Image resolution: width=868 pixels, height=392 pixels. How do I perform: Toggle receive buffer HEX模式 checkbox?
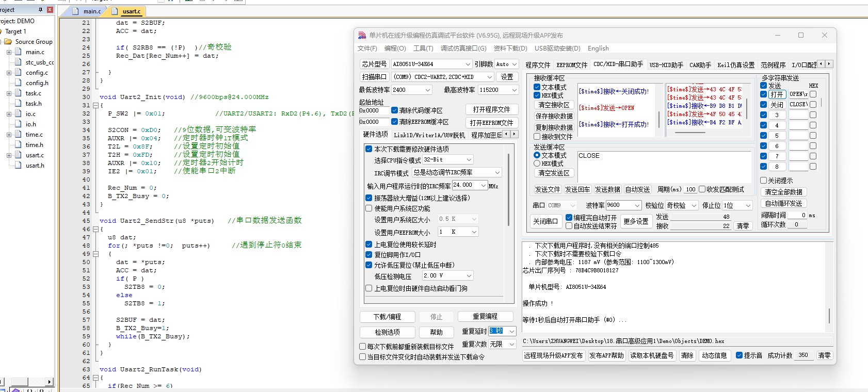tap(537, 95)
